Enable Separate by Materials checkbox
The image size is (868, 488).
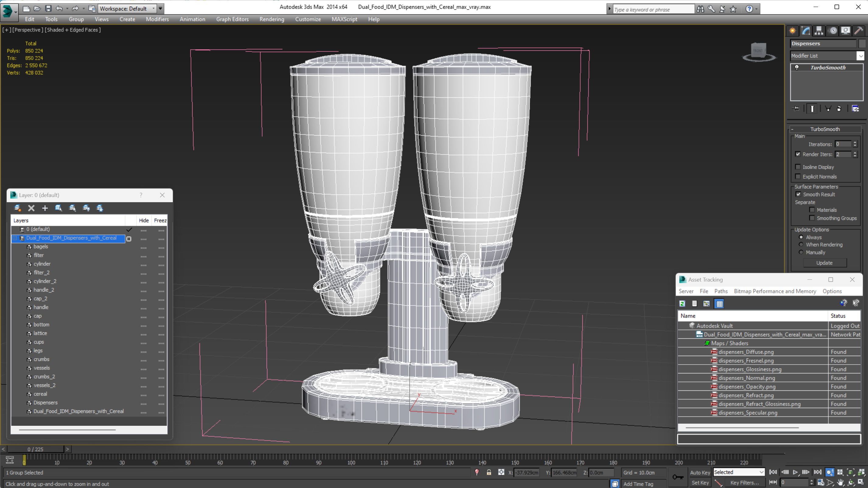(x=812, y=210)
